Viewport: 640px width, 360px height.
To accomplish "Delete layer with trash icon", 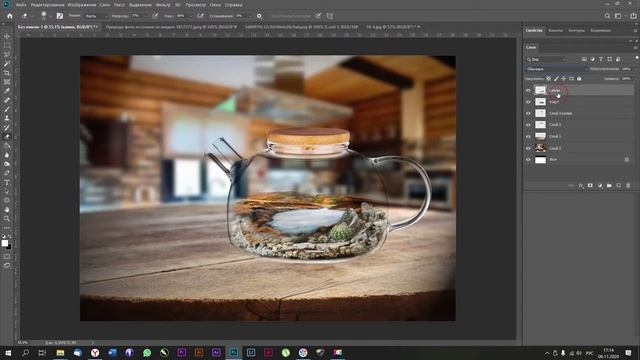I will (x=628, y=186).
